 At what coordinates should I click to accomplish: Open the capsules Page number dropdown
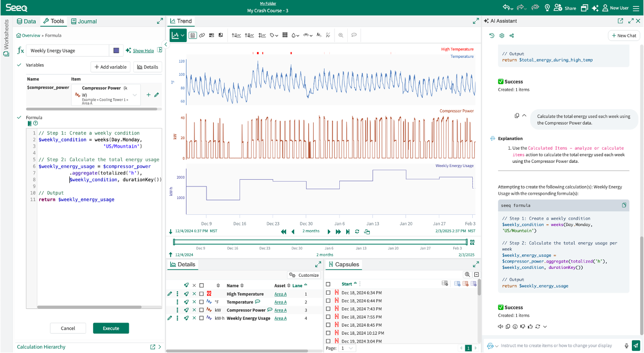(x=347, y=348)
